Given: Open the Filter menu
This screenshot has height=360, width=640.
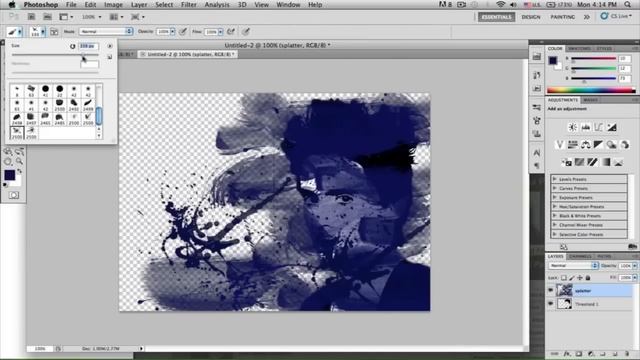Looking at the screenshot, I should (x=189, y=4).
